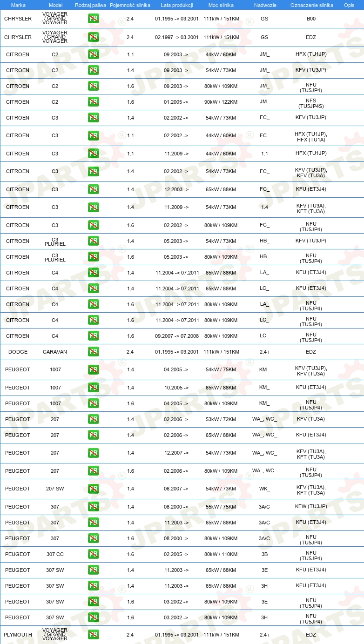
Task: Click production date 12.2003 -> cell
Action: coord(176,189)
